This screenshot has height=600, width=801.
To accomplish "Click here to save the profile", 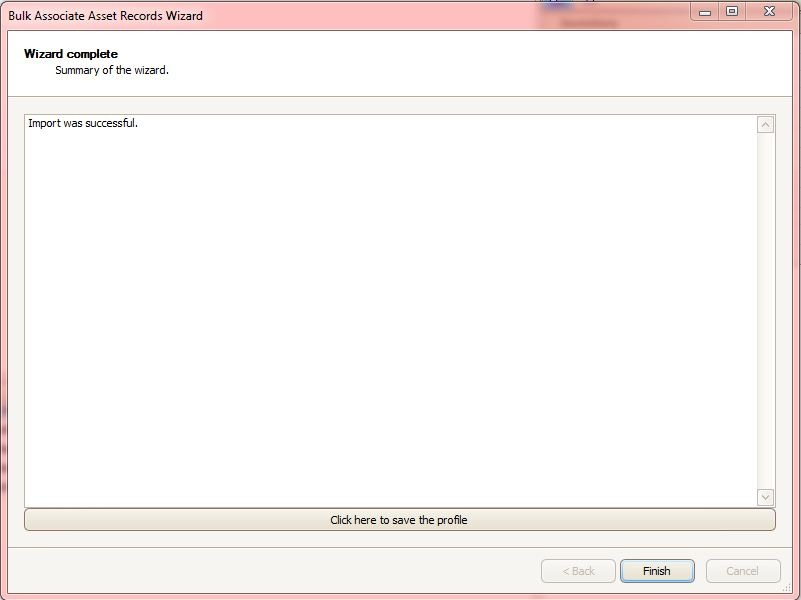I will tap(399, 520).
